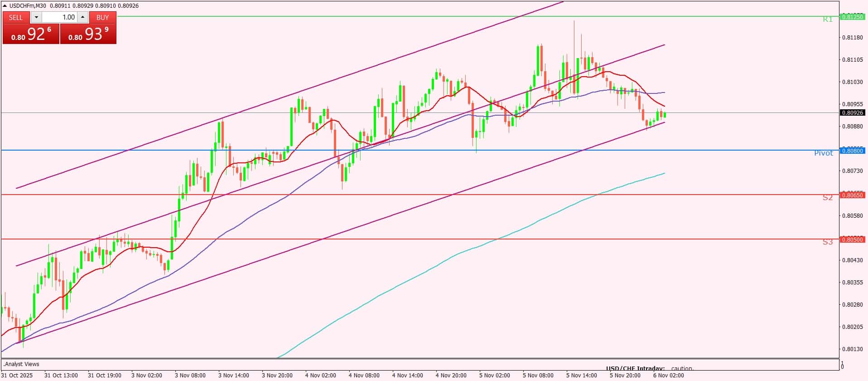Click the Analyst Views indicator label

tap(21, 364)
